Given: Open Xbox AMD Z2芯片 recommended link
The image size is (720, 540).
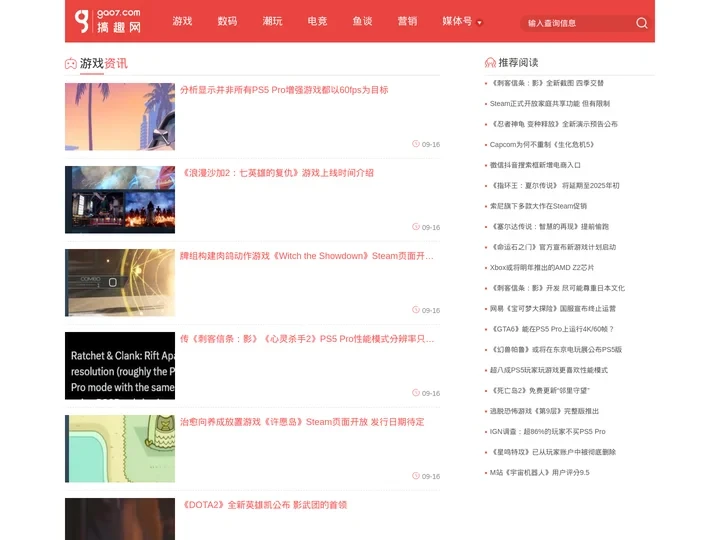Looking at the screenshot, I should (542, 268).
